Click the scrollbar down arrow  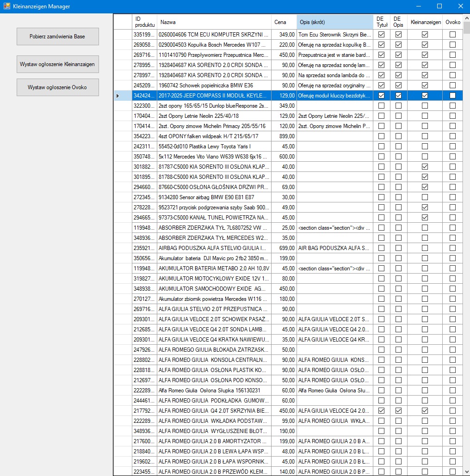[467, 472]
